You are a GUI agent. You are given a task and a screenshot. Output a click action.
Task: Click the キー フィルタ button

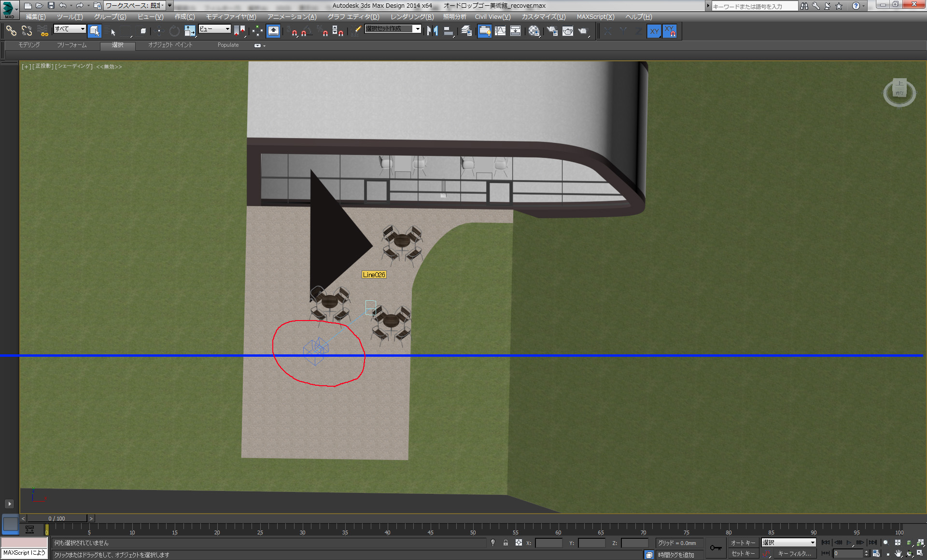794,554
